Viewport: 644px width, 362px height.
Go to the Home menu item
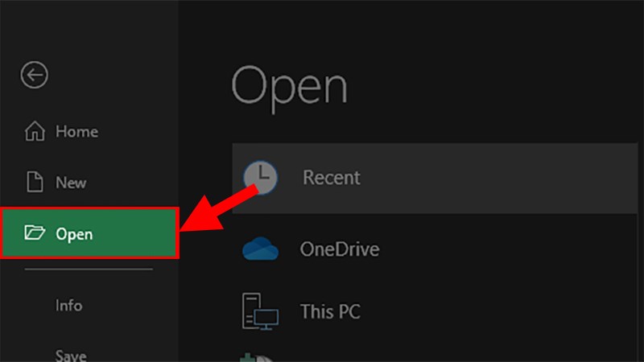point(76,131)
